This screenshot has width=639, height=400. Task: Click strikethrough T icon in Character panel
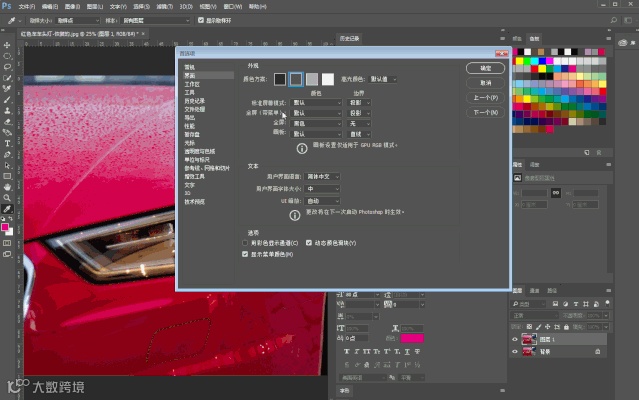(x=417, y=352)
